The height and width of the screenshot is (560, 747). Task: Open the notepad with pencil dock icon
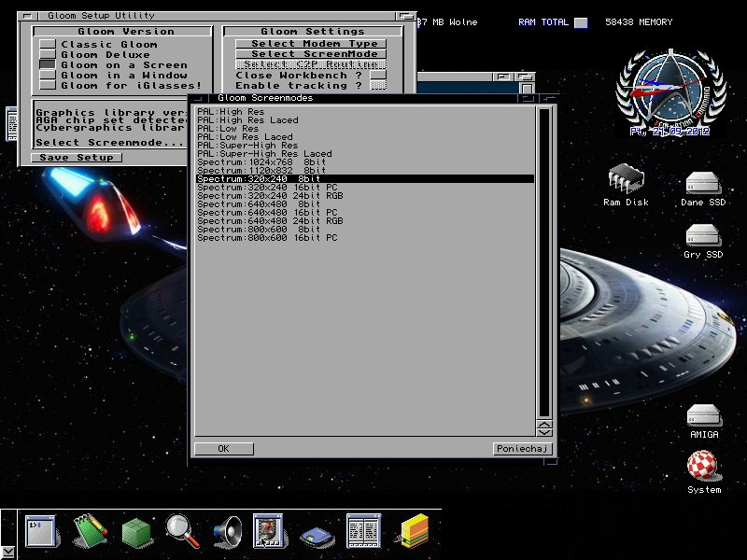point(90,530)
